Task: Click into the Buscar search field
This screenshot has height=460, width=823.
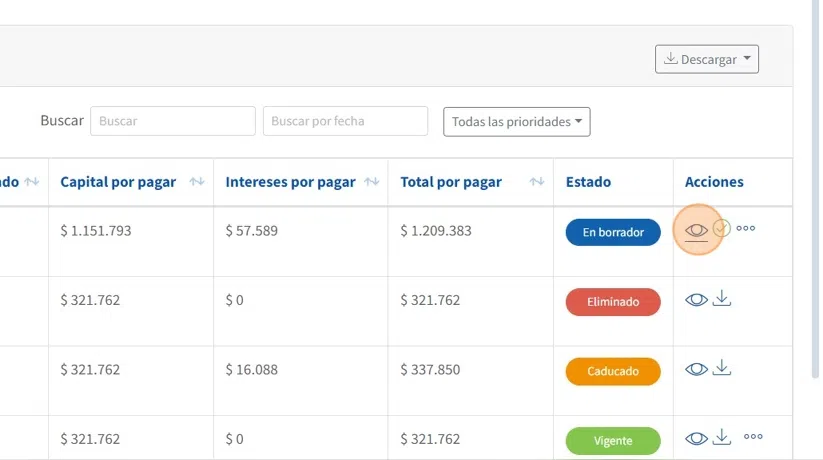Action: [x=172, y=121]
